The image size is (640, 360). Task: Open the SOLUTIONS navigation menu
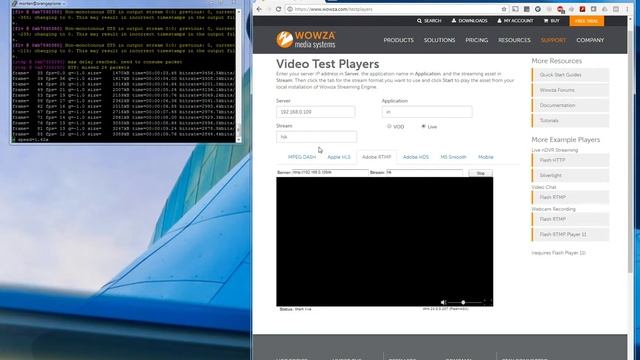(x=439, y=40)
